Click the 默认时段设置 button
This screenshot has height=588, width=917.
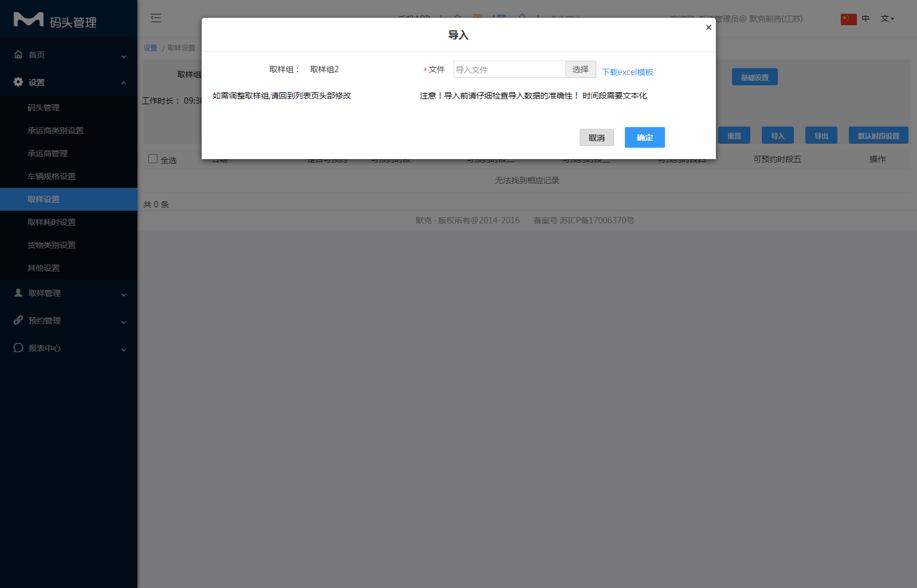click(878, 136)
